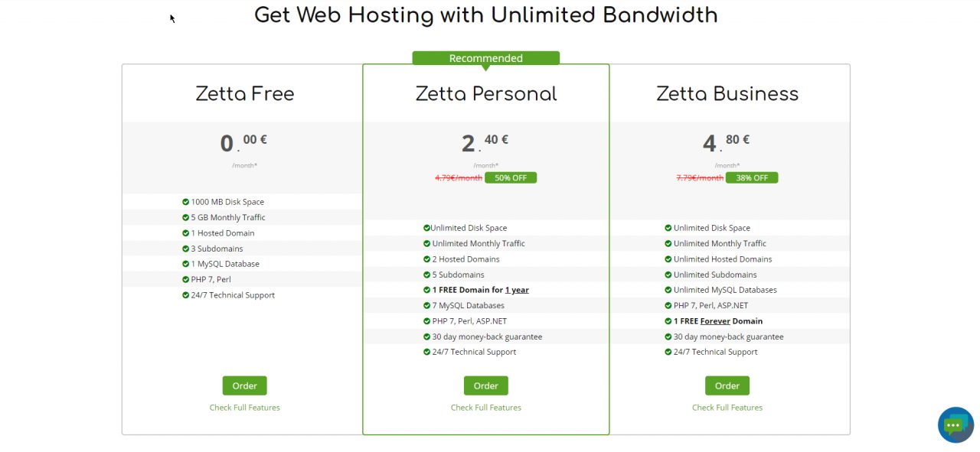Select the Zetta Business plan heading
The width and height of the screenshot is (980, 452).
(727, 93)
